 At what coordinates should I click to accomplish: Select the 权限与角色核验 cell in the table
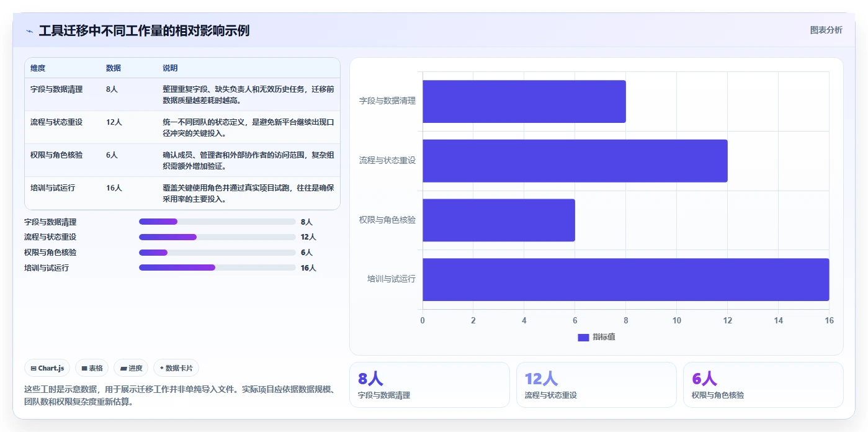[x=56, y=155]
